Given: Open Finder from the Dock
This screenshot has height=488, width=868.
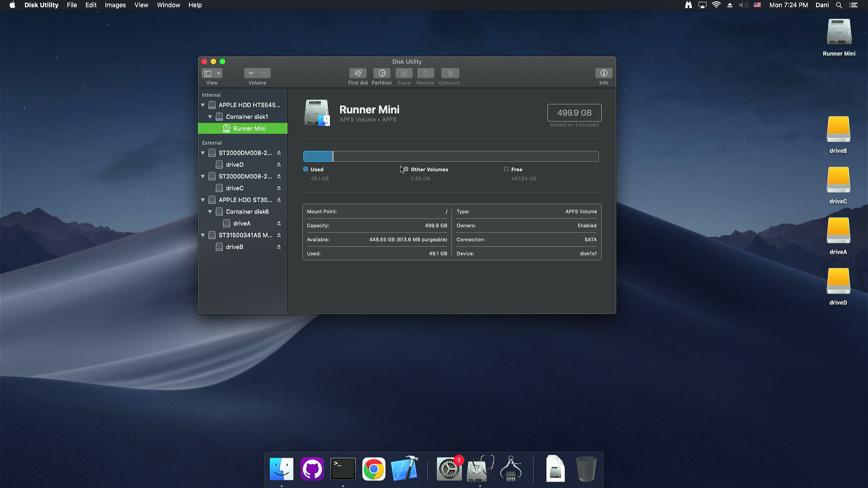Looking at the screenshot, I should coord(282,469).
